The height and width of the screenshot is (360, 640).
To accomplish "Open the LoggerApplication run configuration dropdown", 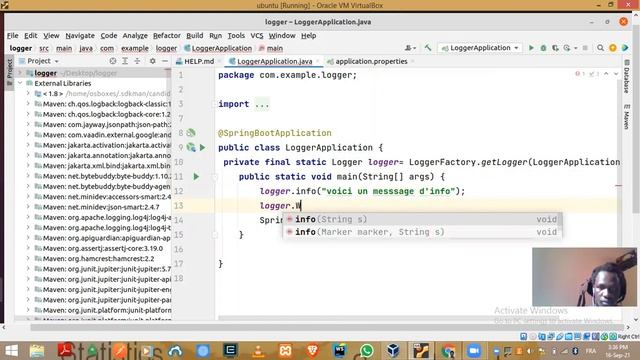I will click(480, 48).
